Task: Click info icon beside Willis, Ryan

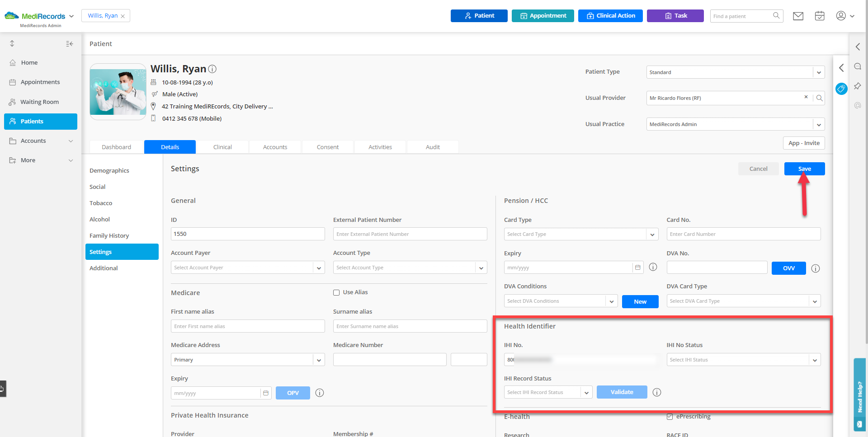Action: coord(212,69)
